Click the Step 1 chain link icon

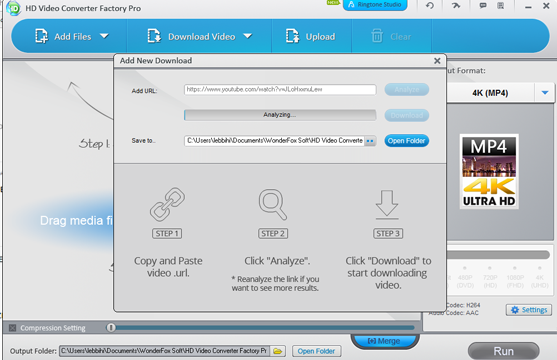pos(167,205)
